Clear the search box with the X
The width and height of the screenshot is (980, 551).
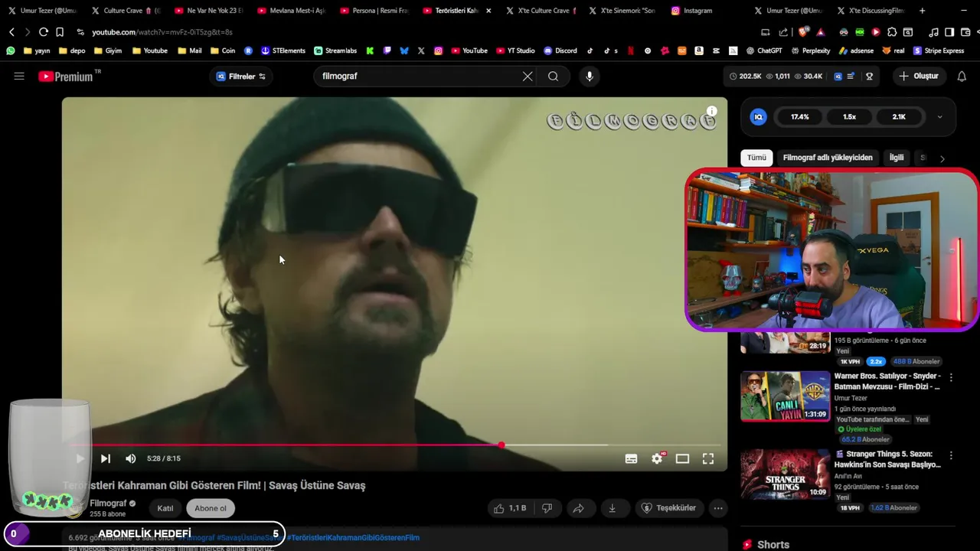click(x=528, y=77)
